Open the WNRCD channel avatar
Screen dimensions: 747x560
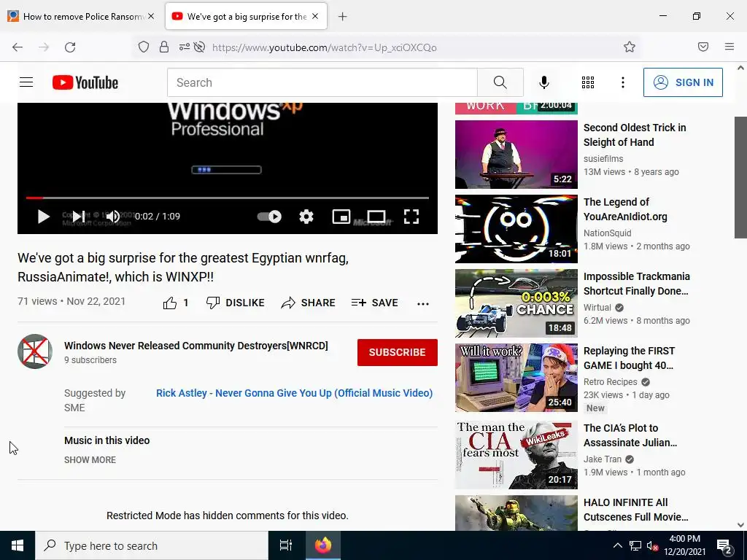[x=35, y=351]
